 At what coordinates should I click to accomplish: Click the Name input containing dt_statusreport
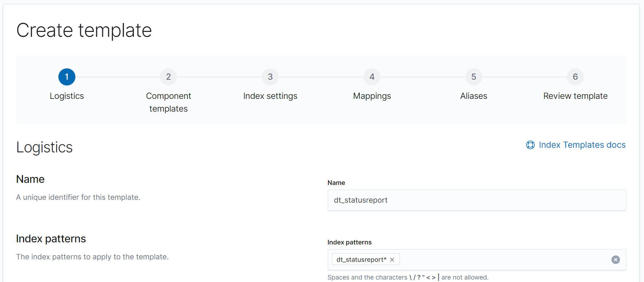tap(477, 200)
